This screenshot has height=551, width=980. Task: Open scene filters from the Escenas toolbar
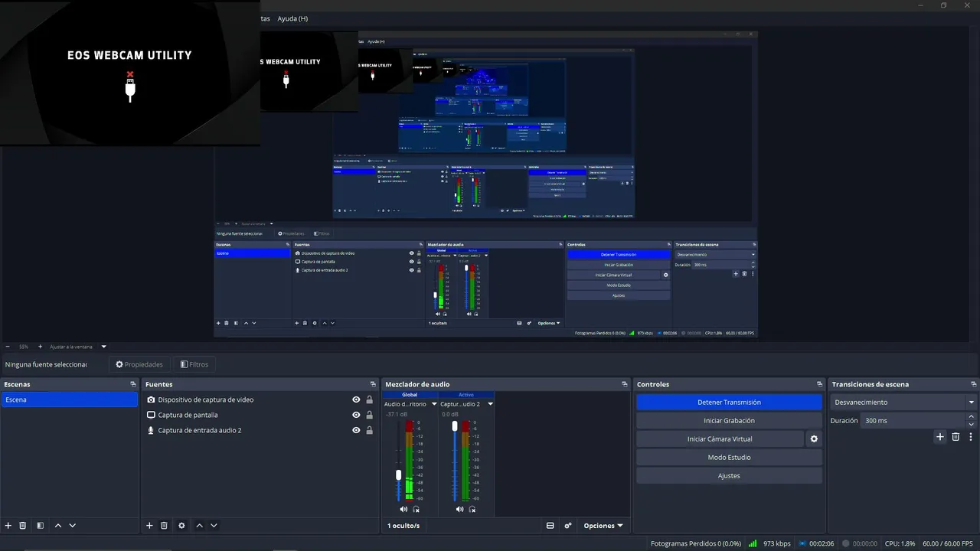40,526
